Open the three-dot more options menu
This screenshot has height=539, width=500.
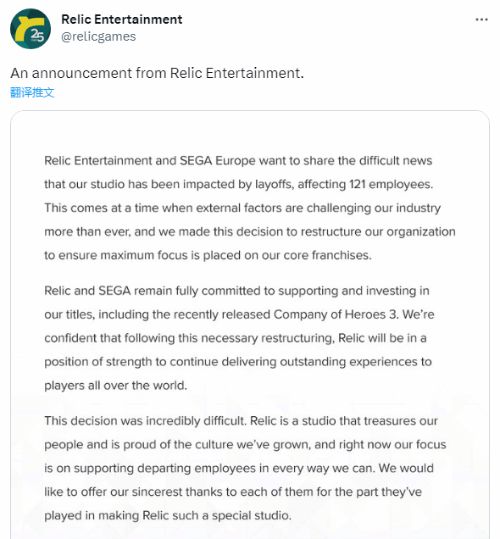481,20
